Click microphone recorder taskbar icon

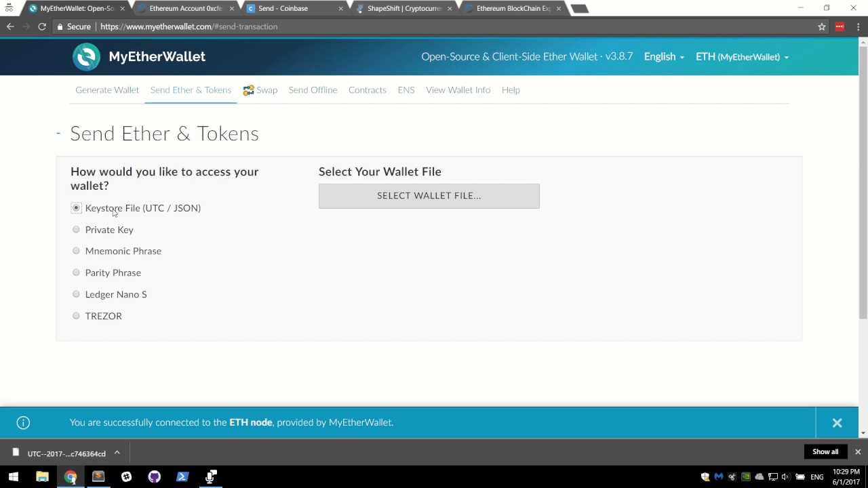(211, 476)
